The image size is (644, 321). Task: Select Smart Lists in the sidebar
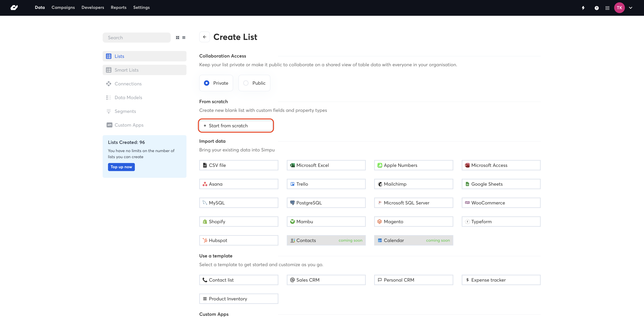[x=145, y=70]
